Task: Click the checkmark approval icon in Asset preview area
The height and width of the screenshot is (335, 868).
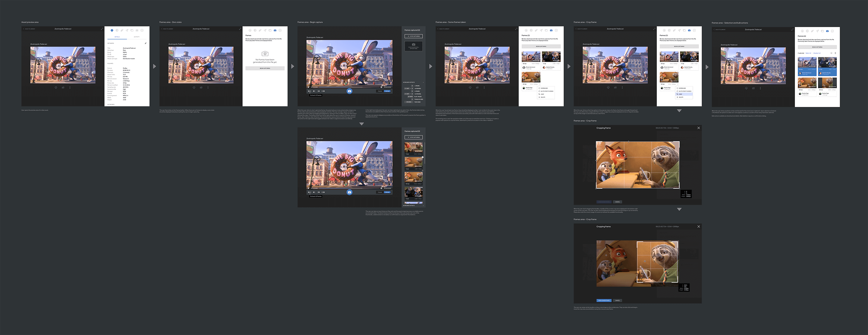Action: point(142,30)
